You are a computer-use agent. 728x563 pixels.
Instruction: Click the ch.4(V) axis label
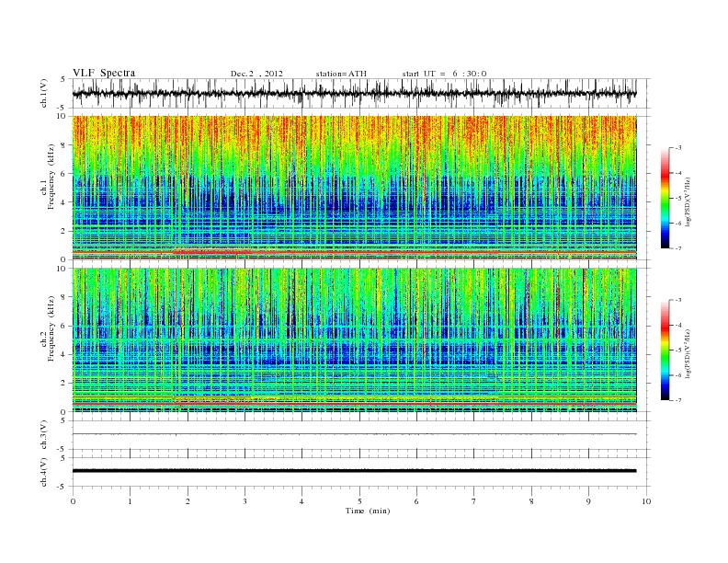pyautogui.click(x=44, y=472)
